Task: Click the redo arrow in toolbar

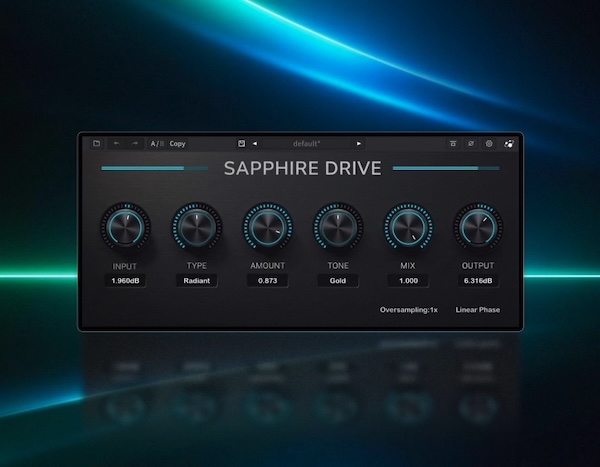Action: coord(135,144)
